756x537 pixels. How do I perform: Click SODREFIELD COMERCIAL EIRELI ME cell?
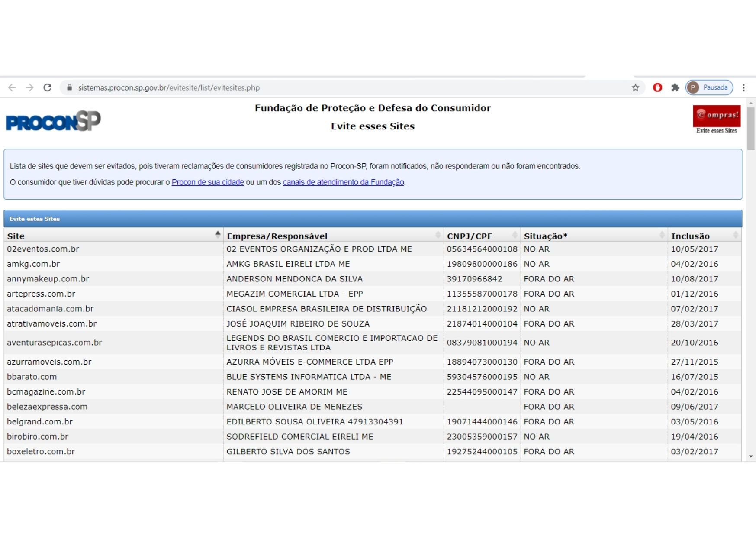(x=333, y=437)
